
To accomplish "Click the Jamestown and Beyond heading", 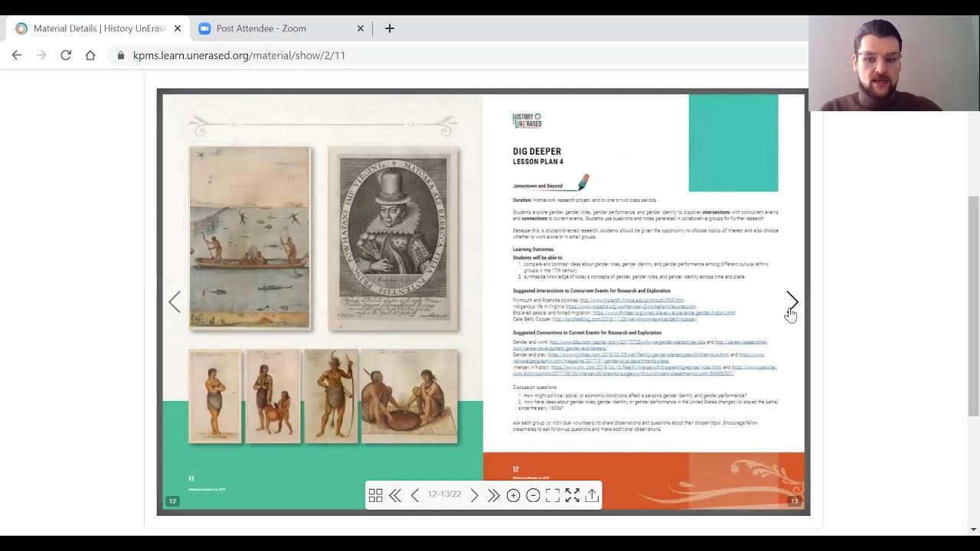I will (x=537, y=186).
